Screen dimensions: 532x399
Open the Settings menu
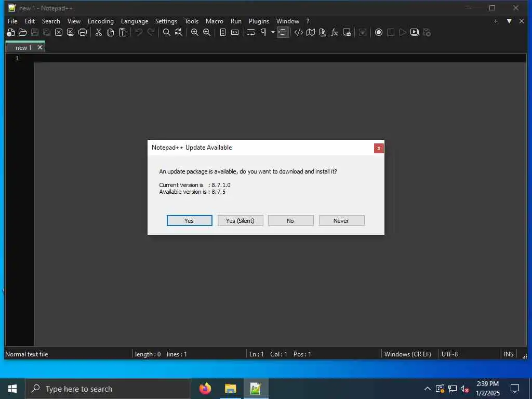[x=166, y=21]
